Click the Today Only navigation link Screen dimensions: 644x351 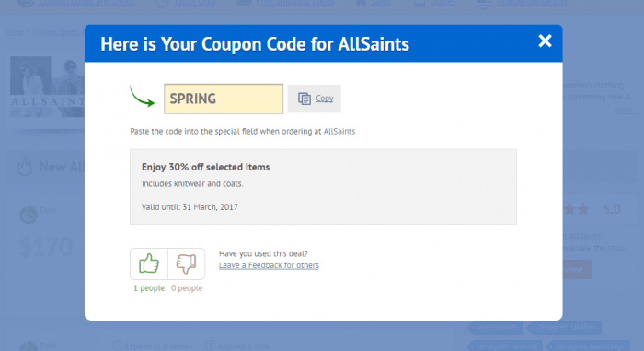tap(195, 3)
